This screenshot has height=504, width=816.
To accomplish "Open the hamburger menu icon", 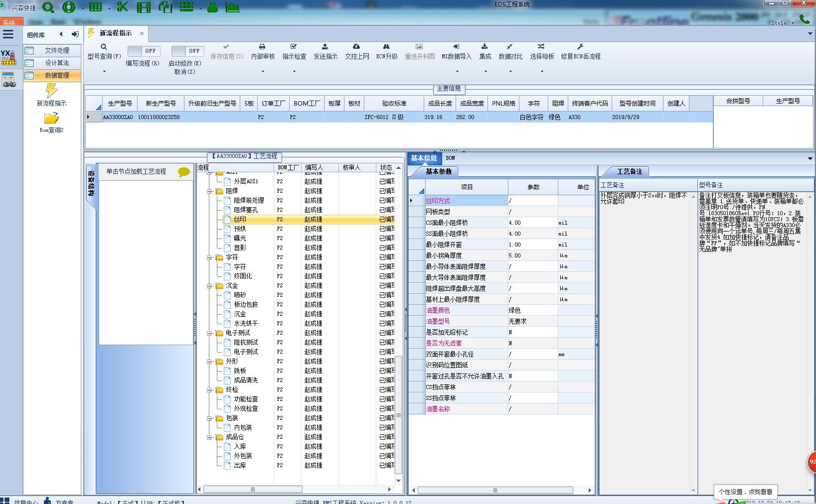I will [x=8, y=34].
